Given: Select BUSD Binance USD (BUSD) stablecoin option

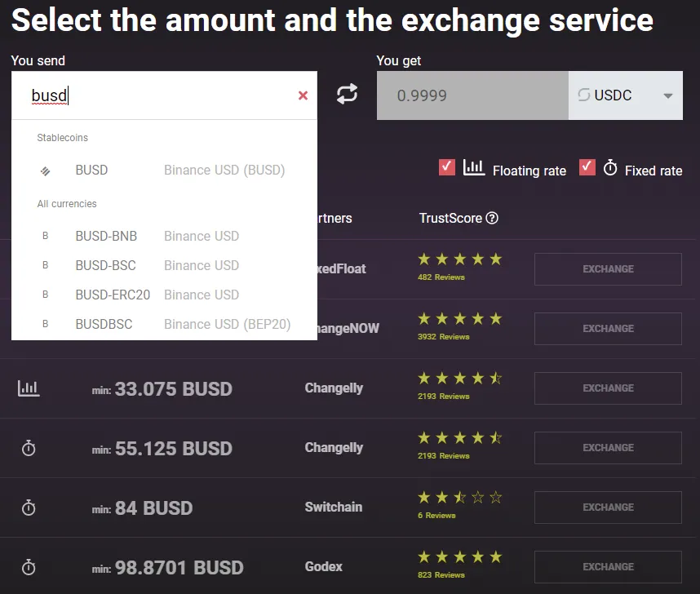Looking at the screenshot, I should pos(164,171).
